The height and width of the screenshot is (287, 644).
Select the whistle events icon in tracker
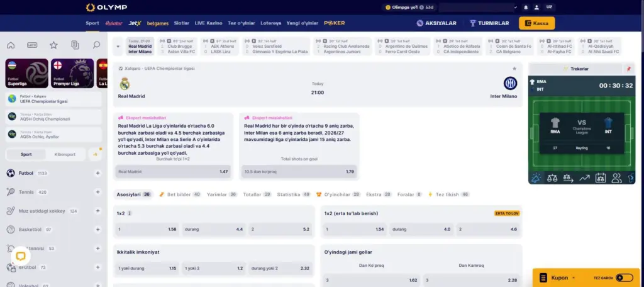click(536, 178)
